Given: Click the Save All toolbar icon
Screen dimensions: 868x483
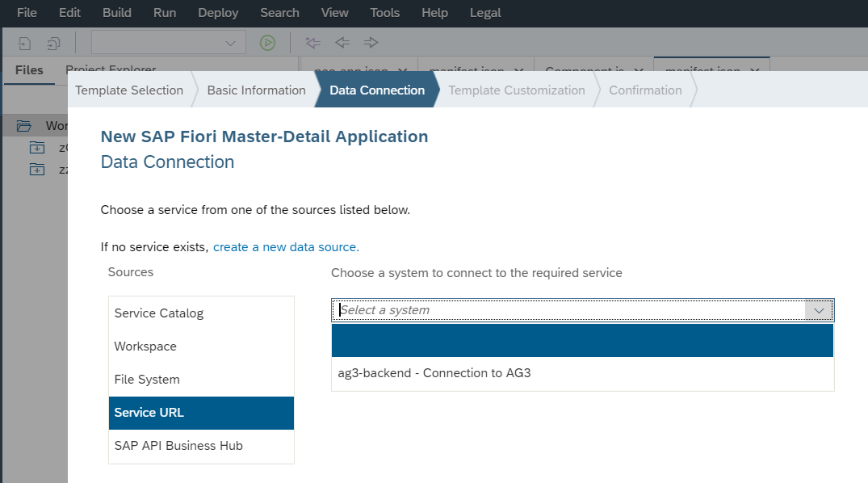Looking at the screenshot, I should [x=53, y=43].
